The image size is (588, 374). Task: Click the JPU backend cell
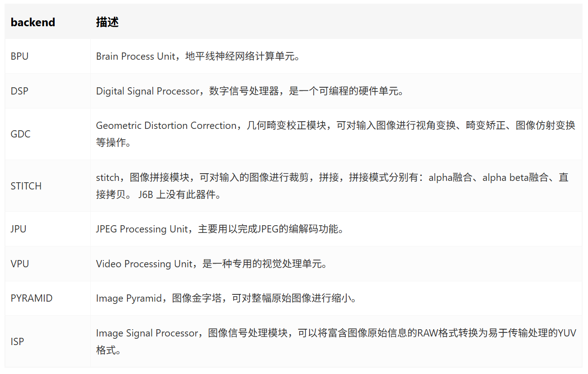(x=19, y=229)
